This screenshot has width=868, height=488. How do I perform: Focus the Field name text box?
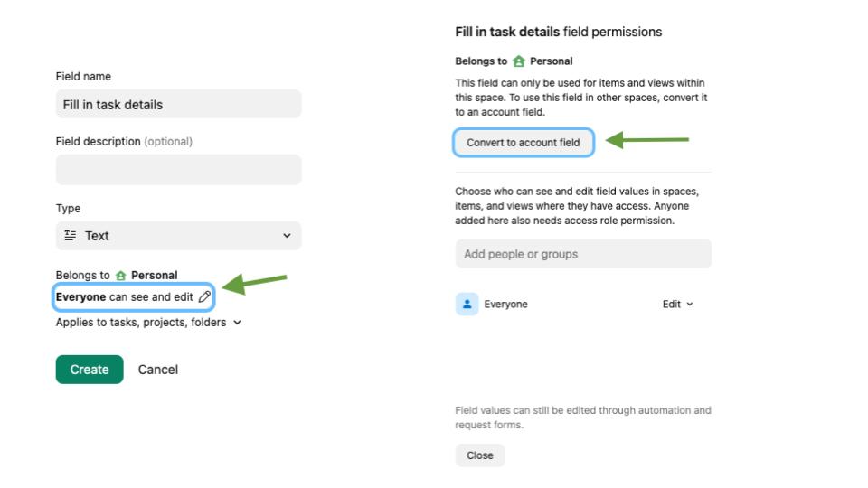pyautogui.click(x=178, y=104)
